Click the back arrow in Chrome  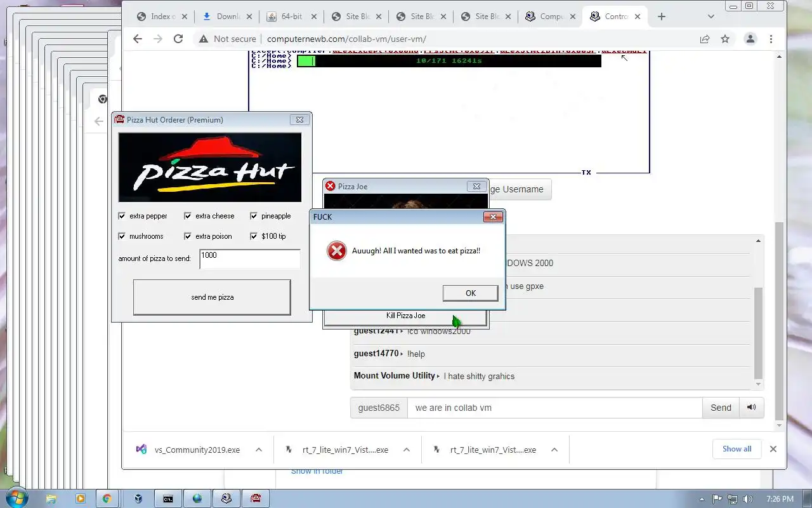(x=138, y=39)
